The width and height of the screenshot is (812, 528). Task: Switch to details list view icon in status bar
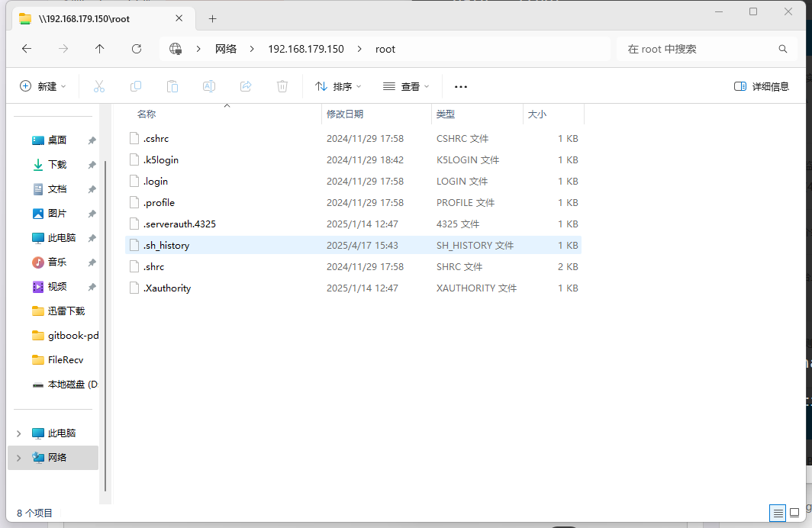tap(778, 514)
